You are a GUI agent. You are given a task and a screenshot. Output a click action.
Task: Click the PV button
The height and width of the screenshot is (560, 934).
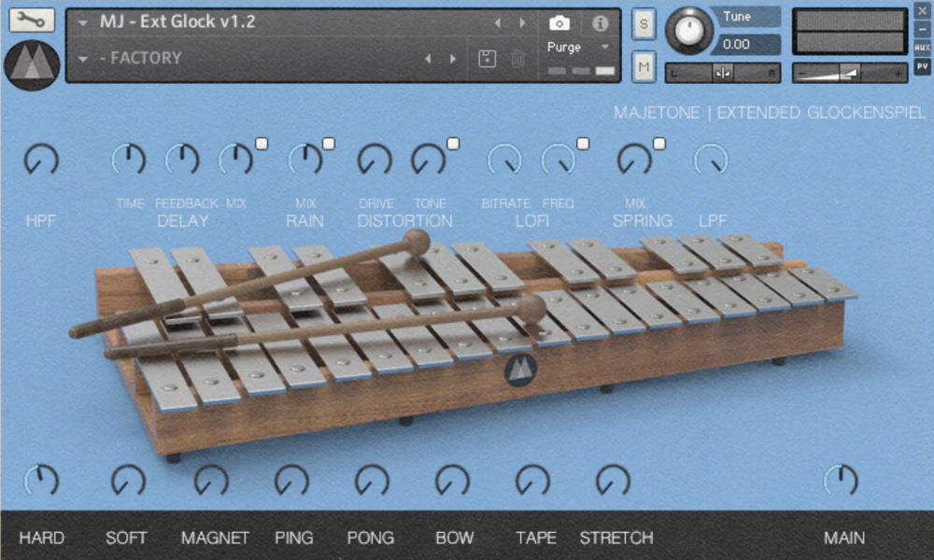tap(922, 66)
